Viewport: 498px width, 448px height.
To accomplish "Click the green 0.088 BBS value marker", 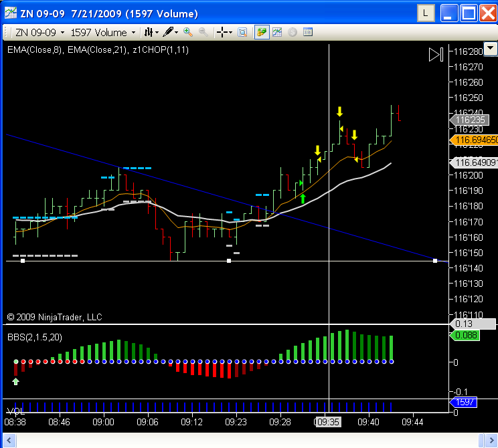I will click(465, 335).
